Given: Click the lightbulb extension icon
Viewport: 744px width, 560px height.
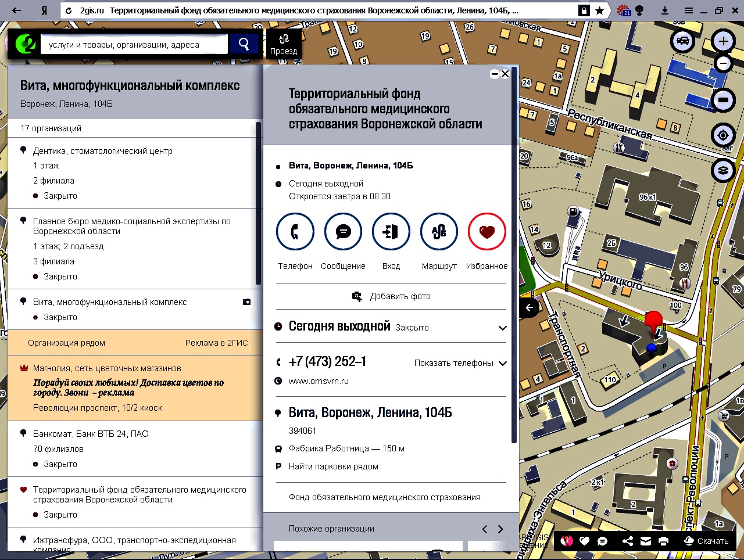Looking at the screenshot, I should (640, 10).
